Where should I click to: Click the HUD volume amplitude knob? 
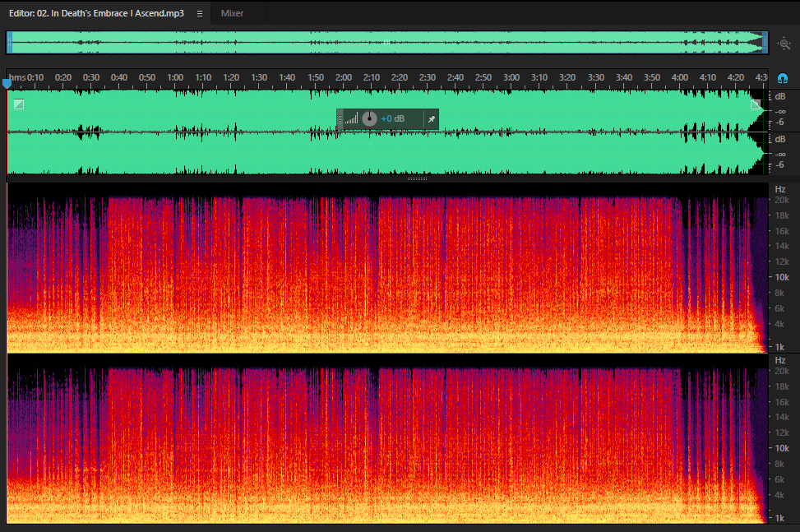[x=369, y=119]
